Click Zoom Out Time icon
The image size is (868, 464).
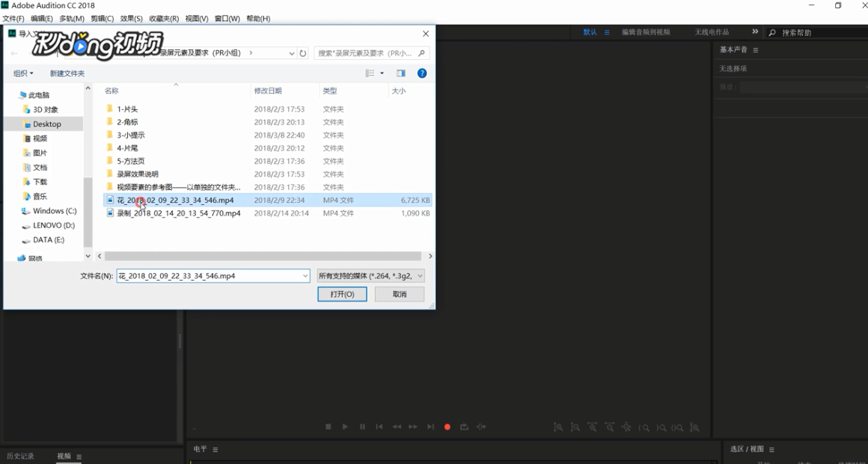610,427
